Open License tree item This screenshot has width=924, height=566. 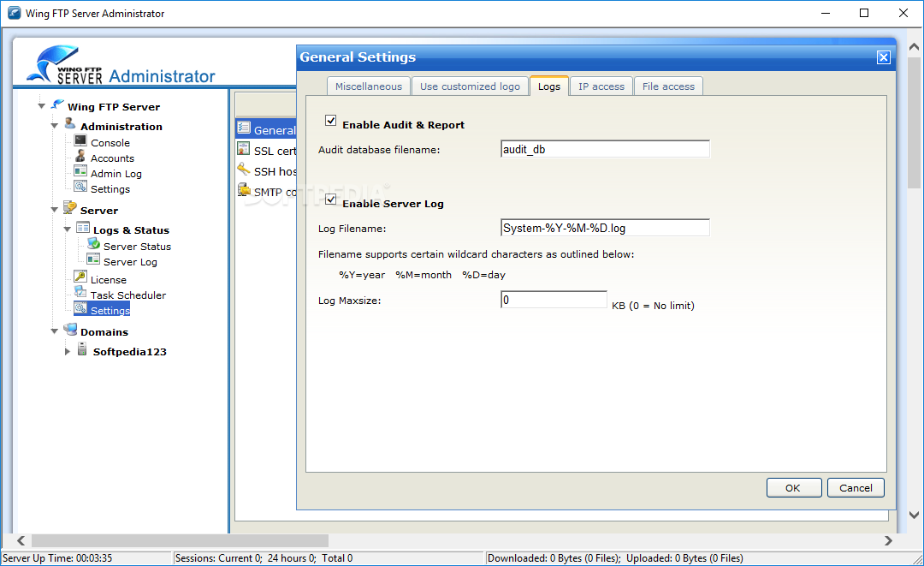pos(109,279)
